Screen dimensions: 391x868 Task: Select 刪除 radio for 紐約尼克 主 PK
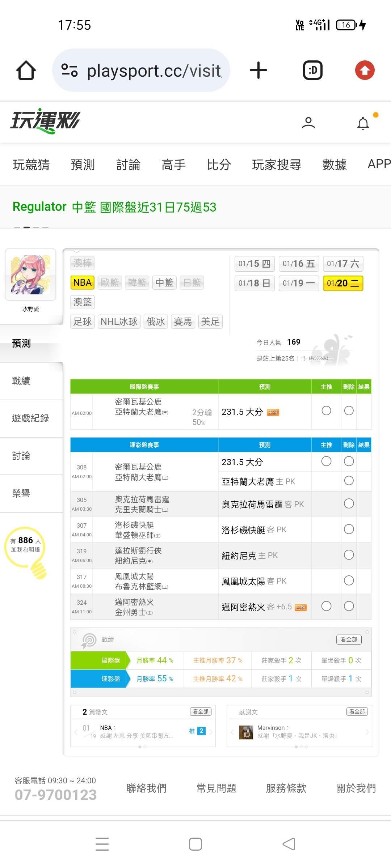pyautogui.click(x=349, y=555)
